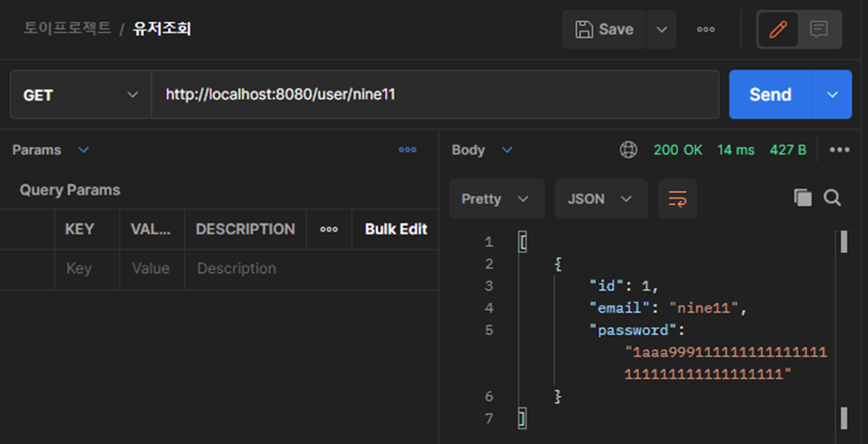Expand the Send options arrow

pyautogui.click(x=832, y=95)
